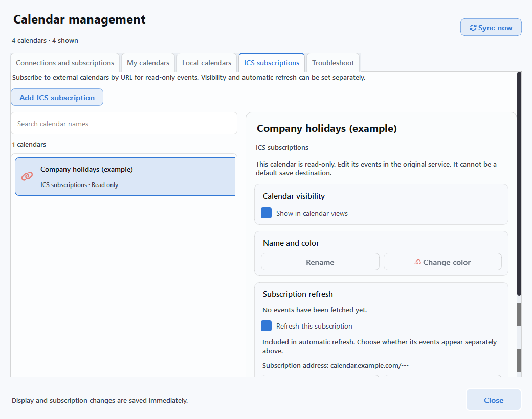Image resolution: width=532 pixels, height=419 pixels.
Task: Click the sync arrows icon in Sync now
Action: tap(473, 28)
